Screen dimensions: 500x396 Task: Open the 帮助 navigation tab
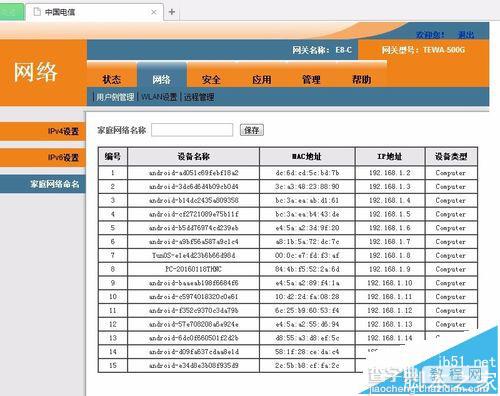click(362, 79)
